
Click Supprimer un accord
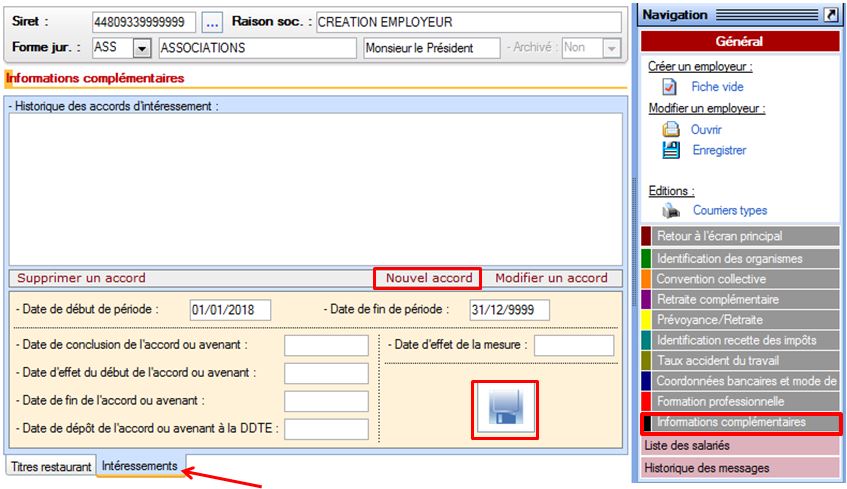pyautogui.click(x=81, y=278)
